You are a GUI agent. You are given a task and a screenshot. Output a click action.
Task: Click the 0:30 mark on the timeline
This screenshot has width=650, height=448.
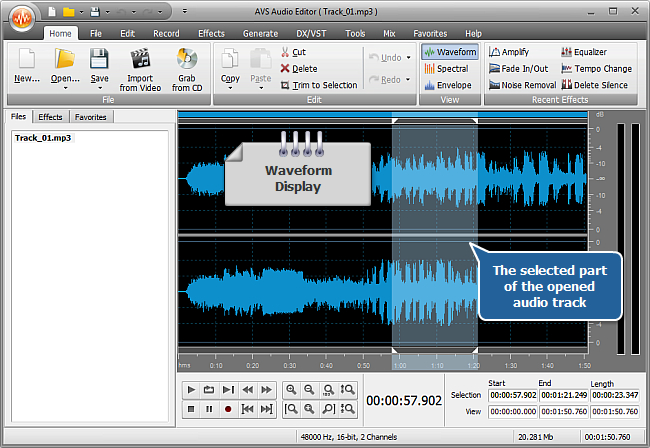tap(289, 366)
